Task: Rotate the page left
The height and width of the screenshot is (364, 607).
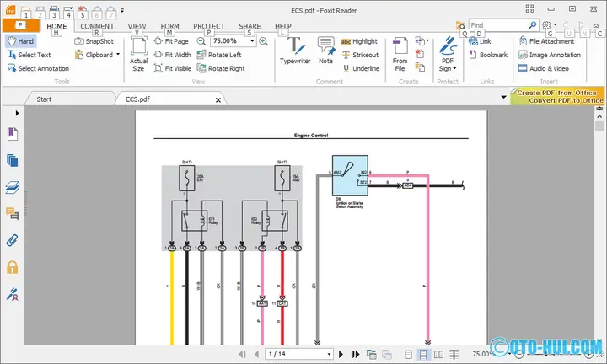Action: (219, 55)
